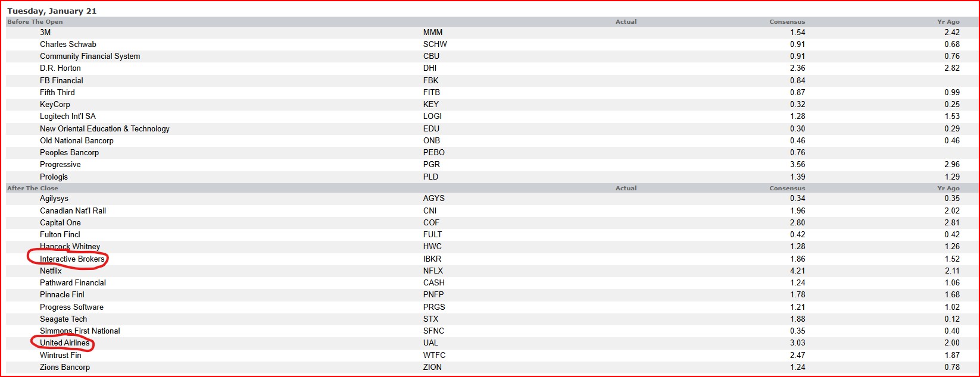980x377 pixels.
Task: Click the UAL ticker symbol
Action: tap(430, 343)
